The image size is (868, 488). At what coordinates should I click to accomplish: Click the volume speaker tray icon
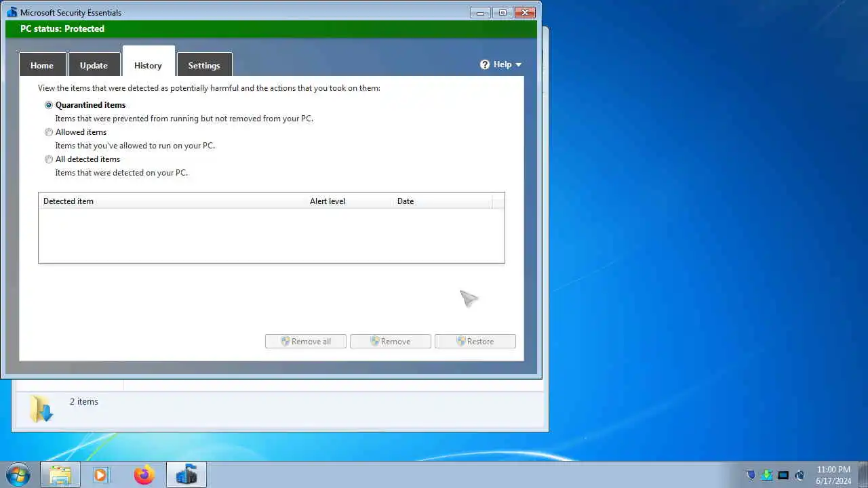point(800,475)
